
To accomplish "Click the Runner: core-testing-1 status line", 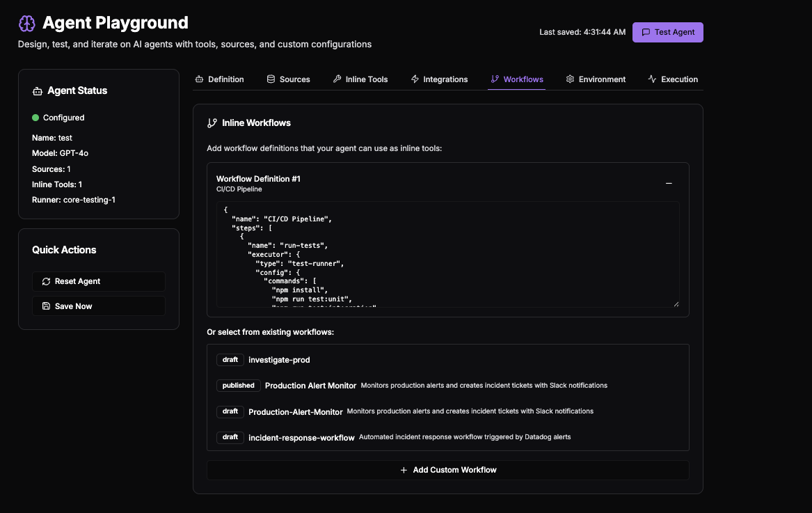I will 74,200.
